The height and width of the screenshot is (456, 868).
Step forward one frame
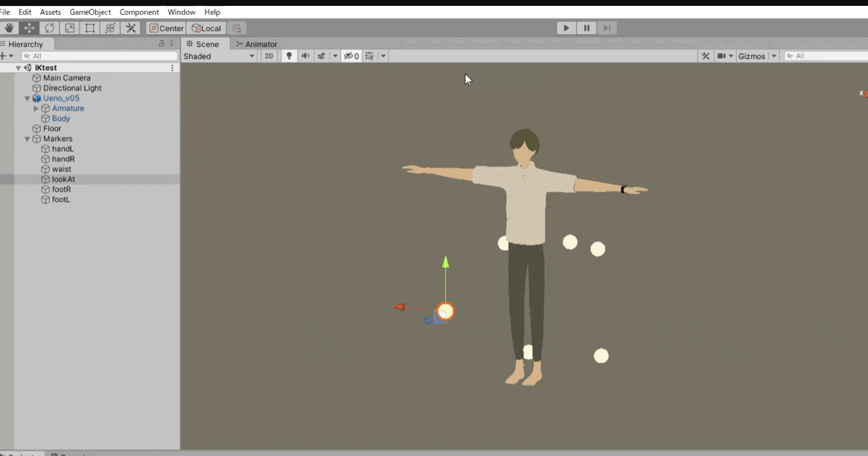click(x=607, y=28)
